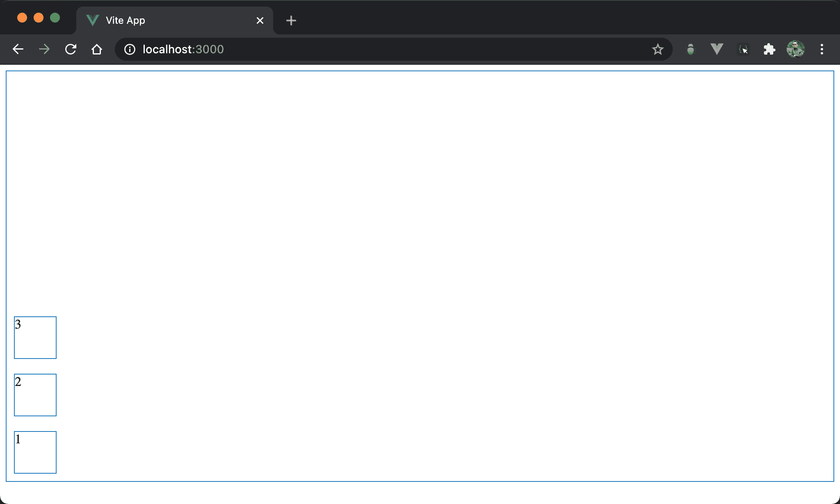
Task: Open the beetle-shaped extension icon
Action: click(x=691, y=49)
